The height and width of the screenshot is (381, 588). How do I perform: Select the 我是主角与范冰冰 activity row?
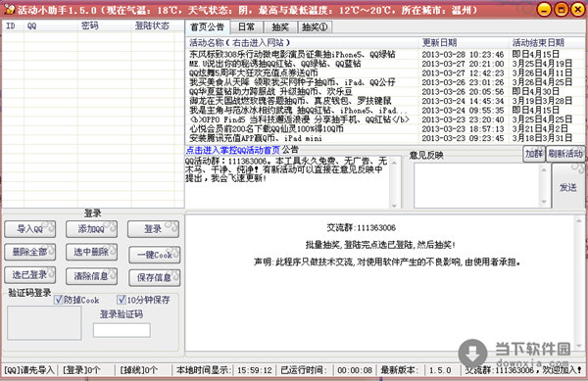(x=385, y=111)
